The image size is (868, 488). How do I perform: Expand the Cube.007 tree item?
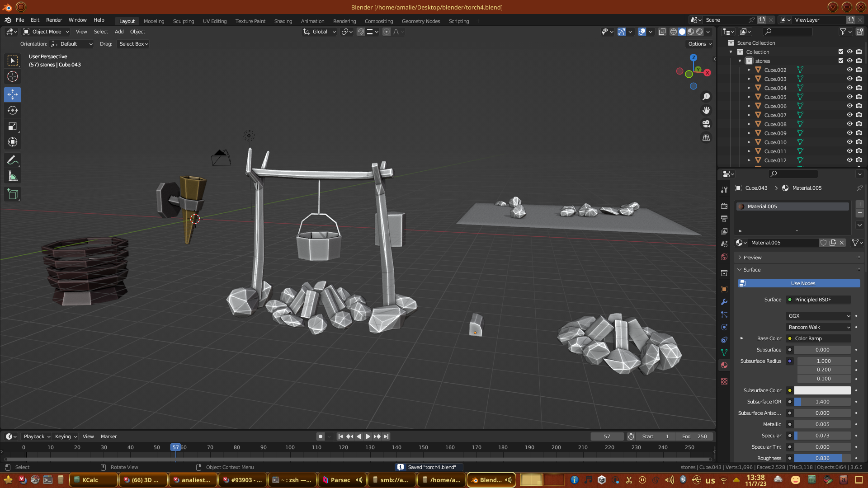(x=749, y=115)
